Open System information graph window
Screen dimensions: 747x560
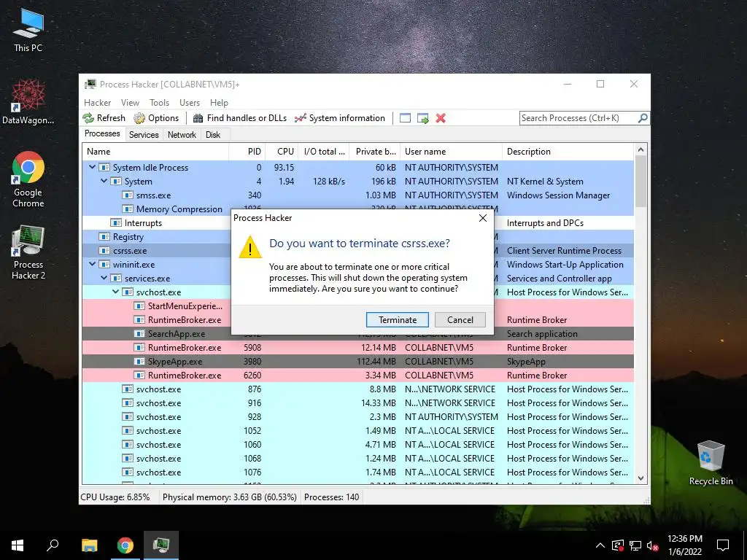(340, 118)
